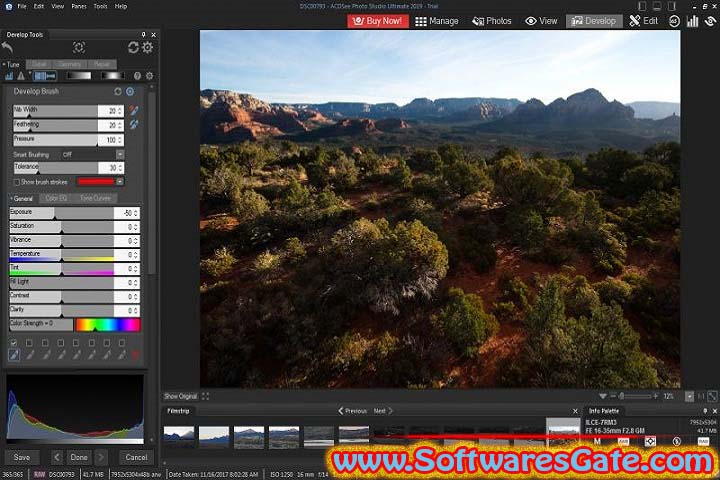Check the seventh brush checkbox
The height and width of the screenshot is (480, 720).
[107, 343]
